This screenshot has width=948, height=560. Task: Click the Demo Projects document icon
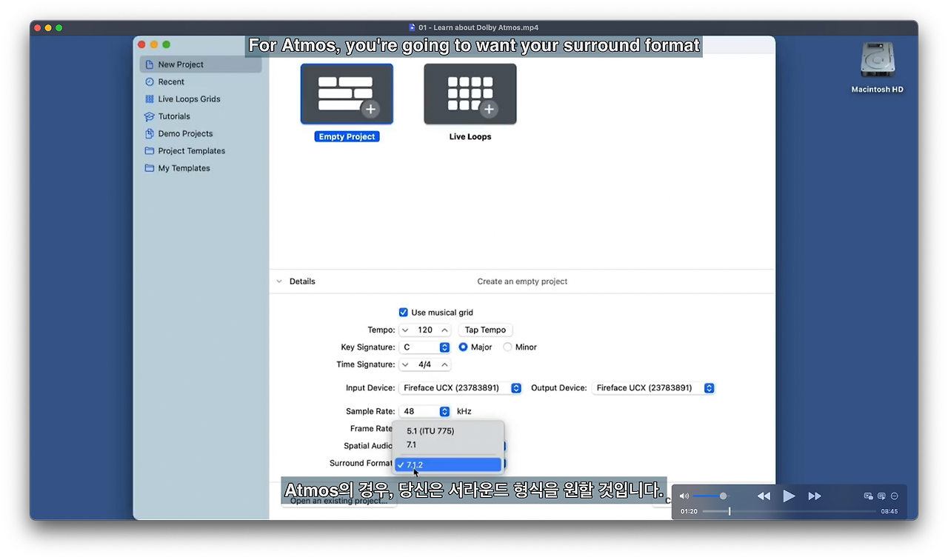[150, 134]
